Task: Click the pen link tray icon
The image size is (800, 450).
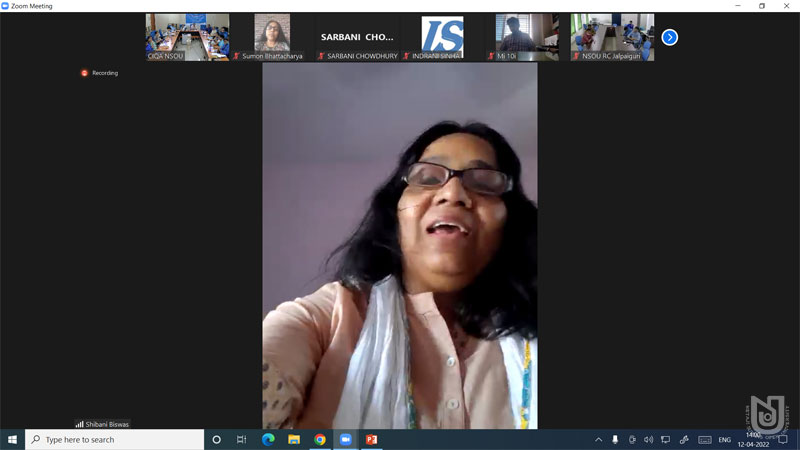Action: coord(684,439)
